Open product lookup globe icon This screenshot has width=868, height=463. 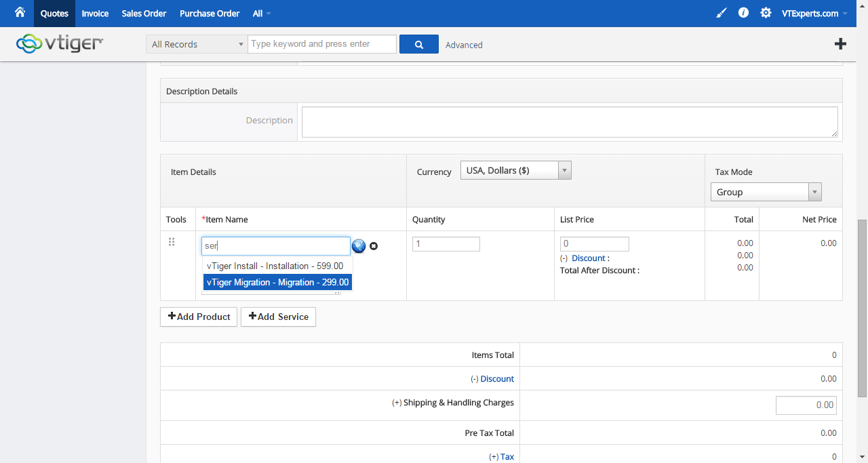click(x=359, y=246)
